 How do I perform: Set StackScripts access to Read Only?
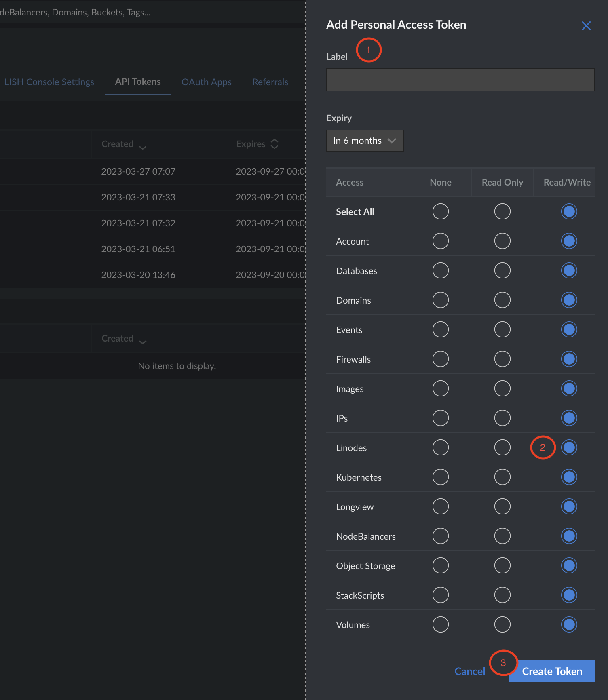pos(502,595)
